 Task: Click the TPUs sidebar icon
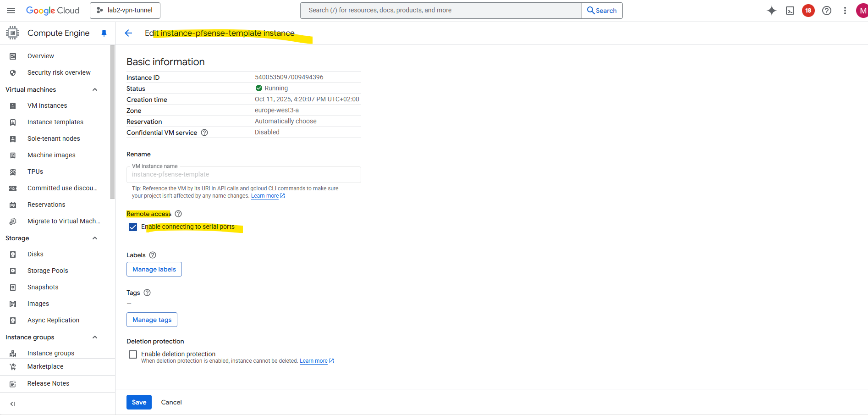point(13,172)
